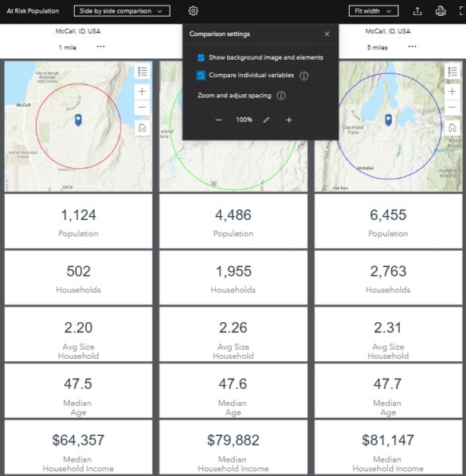Screen dimensions: 466x476
Task: Select the $81,147 Median Household Income card
Action: (x=389, y=447)
